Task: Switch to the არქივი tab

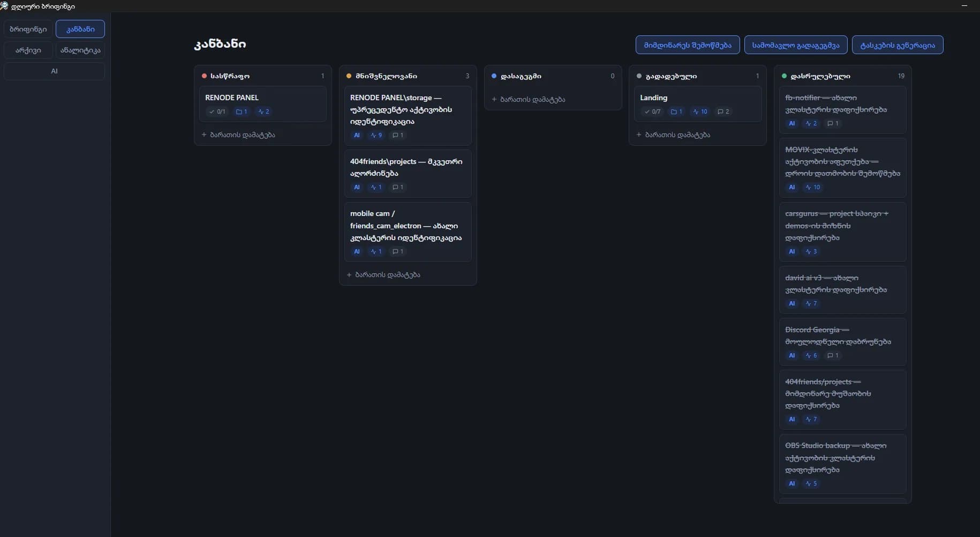Action: coord(28,50)
